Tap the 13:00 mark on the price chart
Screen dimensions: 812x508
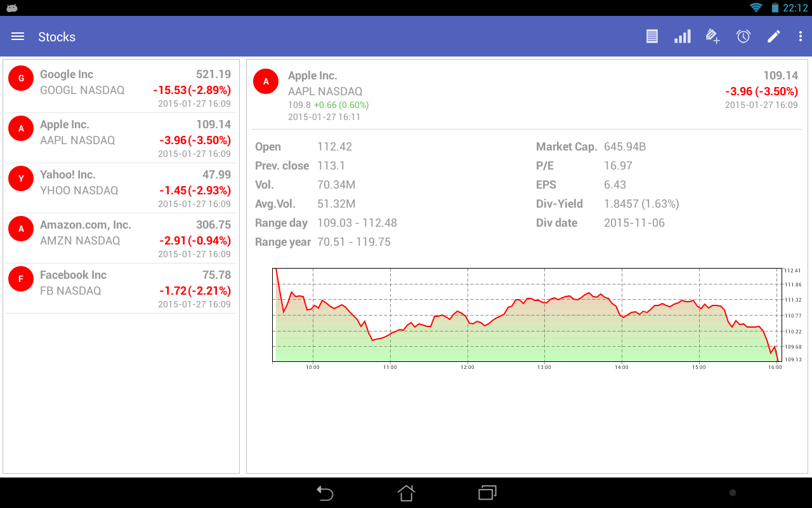coord(544,366)
